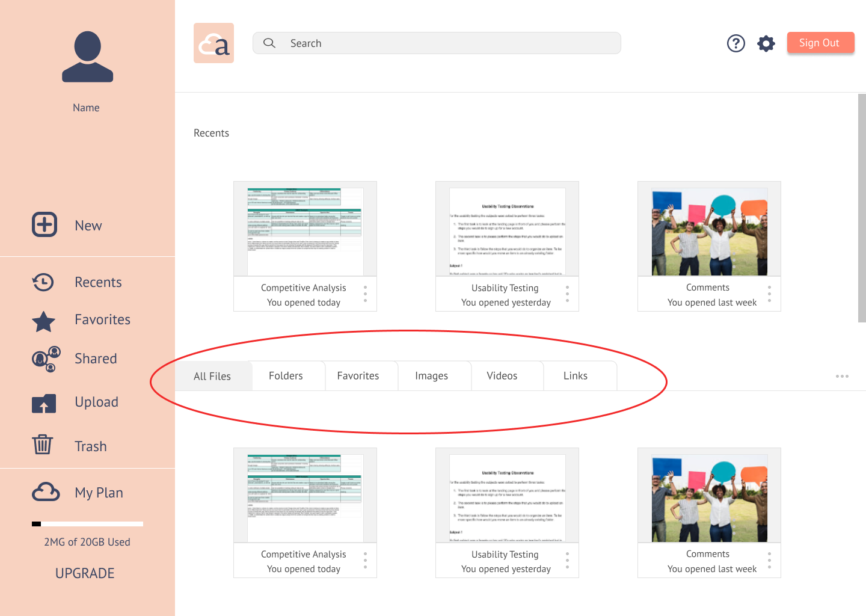The image size is (866, 616).
Task: Click the 'Name' text under avatar
Action: [86, 108]
